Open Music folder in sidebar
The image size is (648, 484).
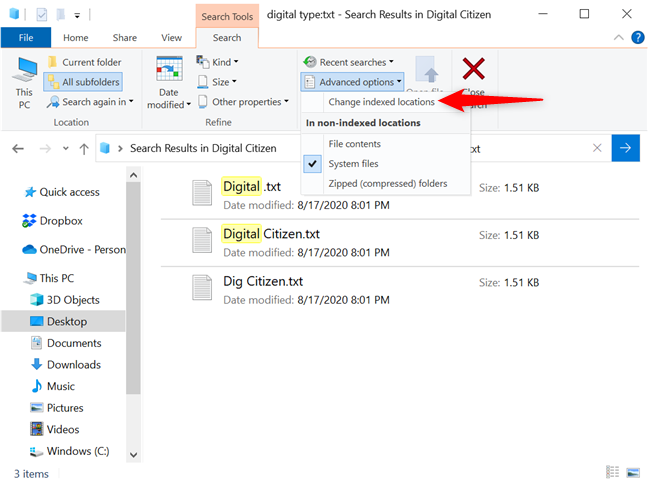tap(53, 386)
